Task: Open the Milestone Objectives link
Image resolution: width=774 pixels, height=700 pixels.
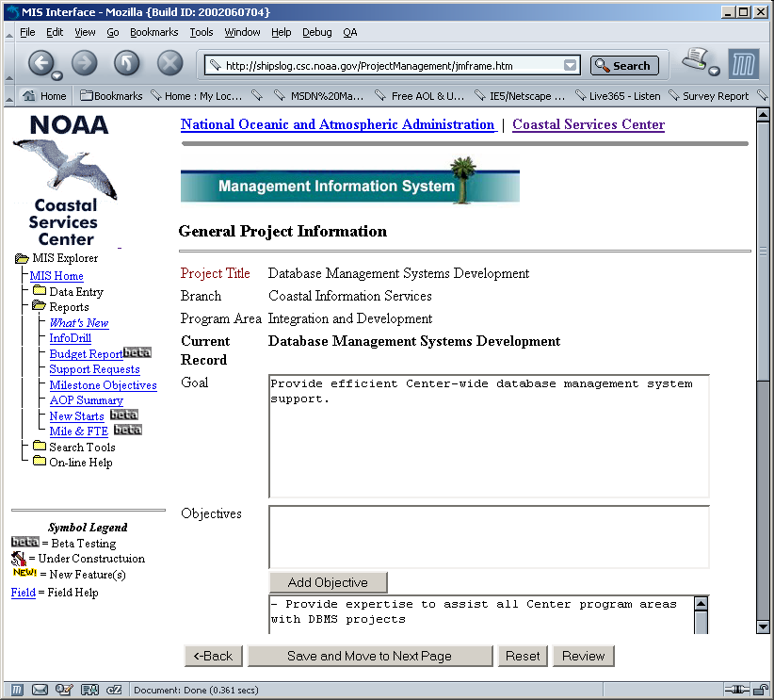Action: coord(104,384)
